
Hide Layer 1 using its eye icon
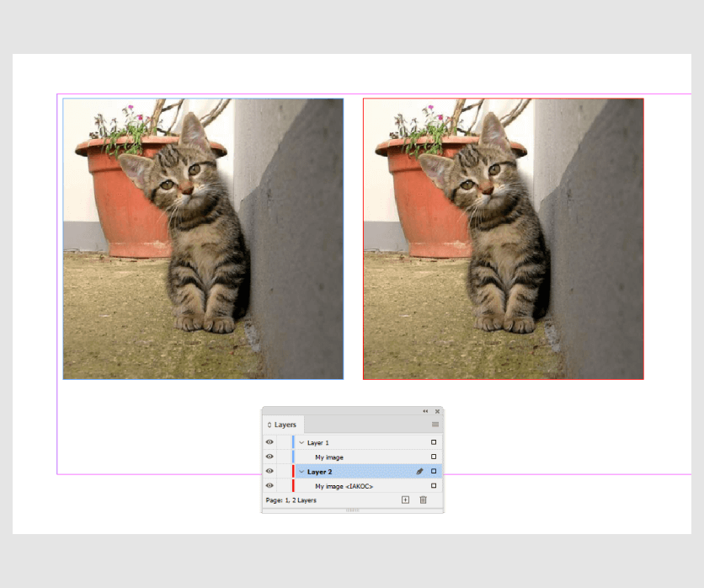tap(269, 441)
